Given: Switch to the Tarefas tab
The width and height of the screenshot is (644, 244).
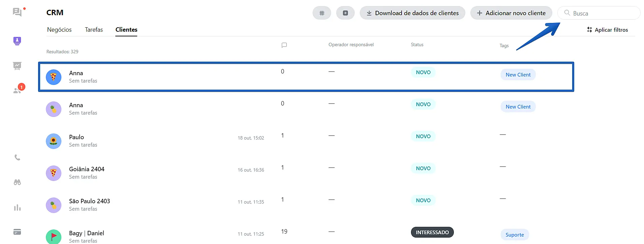Looking at the screenshot, I should pyautogui.click(x=94, y=30).
